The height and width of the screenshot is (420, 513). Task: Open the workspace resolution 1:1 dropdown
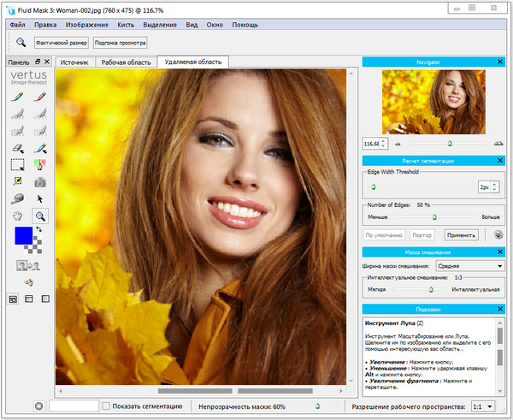point(483,406)
